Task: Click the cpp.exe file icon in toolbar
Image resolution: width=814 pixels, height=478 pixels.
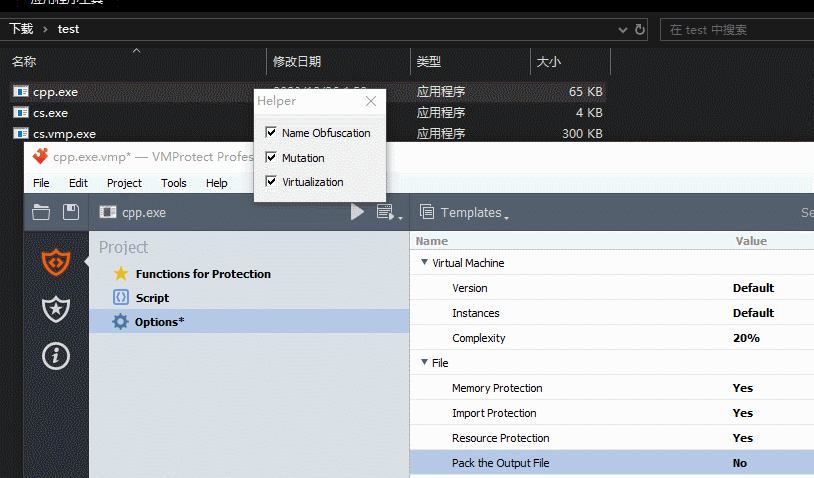Action: click(x=108, y=212)
